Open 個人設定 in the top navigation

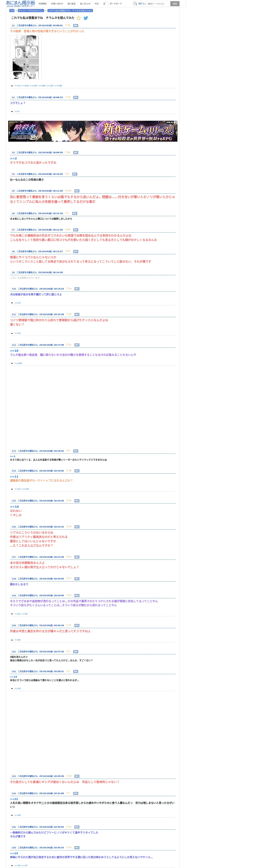pyautogui.click(x=71, y=4)
